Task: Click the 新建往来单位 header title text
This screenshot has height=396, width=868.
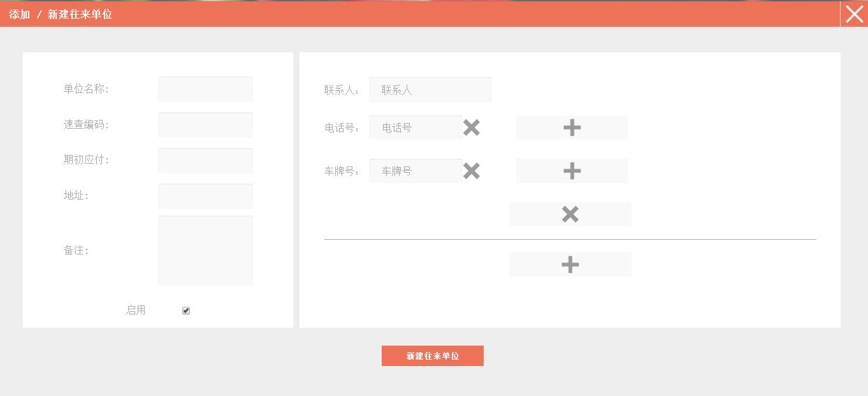Action: 80,14
